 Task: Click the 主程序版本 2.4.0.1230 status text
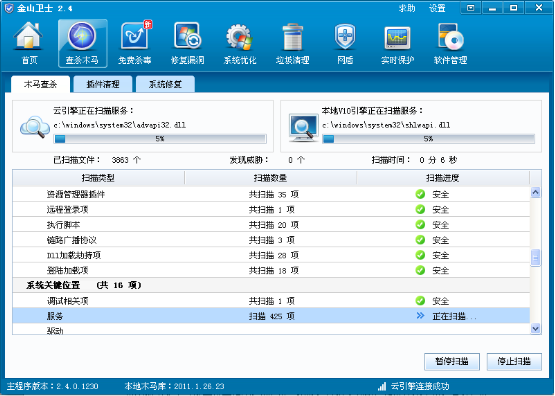pyautogui.click(x=53, y=386)
